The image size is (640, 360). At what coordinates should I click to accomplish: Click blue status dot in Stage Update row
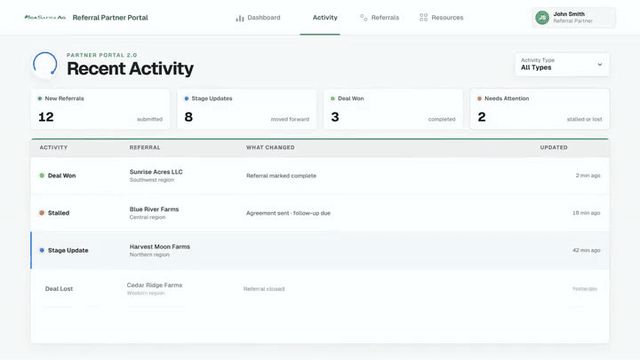[42, 250]
